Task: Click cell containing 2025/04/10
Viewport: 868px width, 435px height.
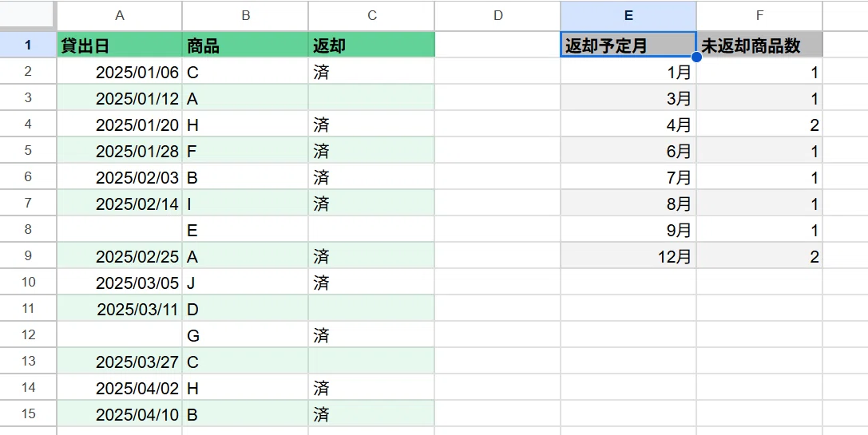Action: pyautogui.click(x=120, y=414)
